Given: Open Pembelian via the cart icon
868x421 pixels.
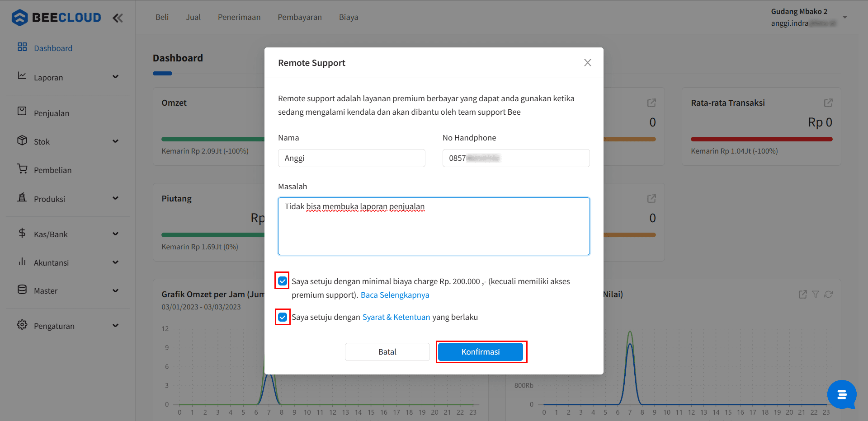Looking at the screenshot, I should coord(22,168).
